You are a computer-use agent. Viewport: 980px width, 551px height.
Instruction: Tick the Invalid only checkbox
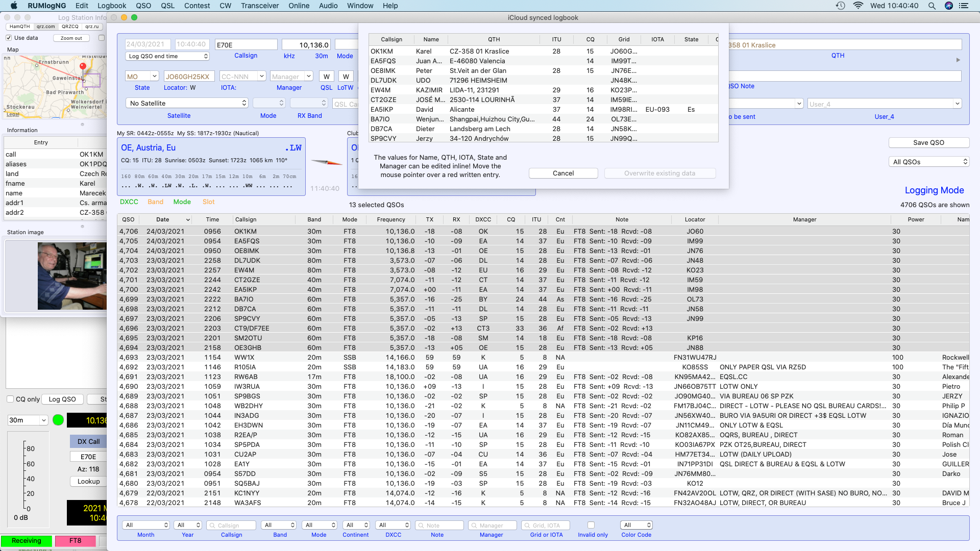[x=591, y=525]
